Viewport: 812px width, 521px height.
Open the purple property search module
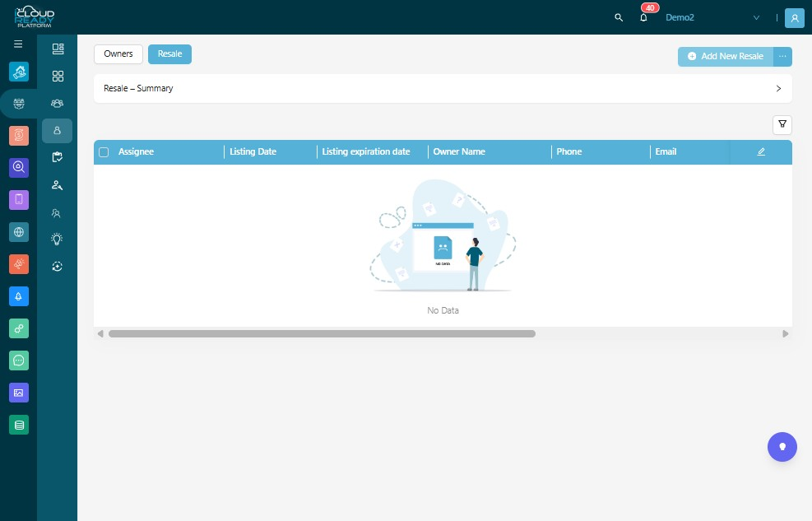pos(19,167)
